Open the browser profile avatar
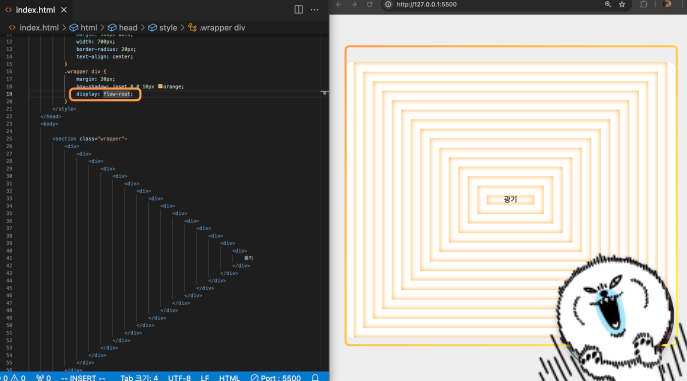 (x=667, y=4)
